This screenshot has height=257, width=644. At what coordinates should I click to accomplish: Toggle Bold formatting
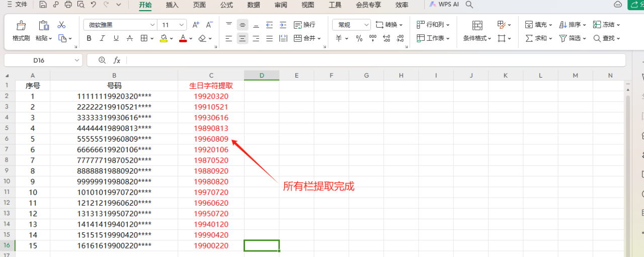click(89, 38)
